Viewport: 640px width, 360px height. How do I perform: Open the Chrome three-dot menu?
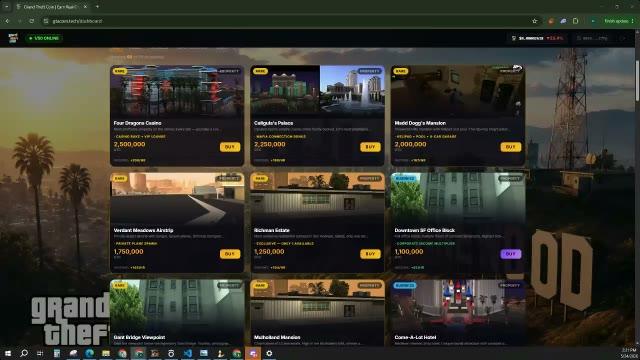click(x=633, y=21)
